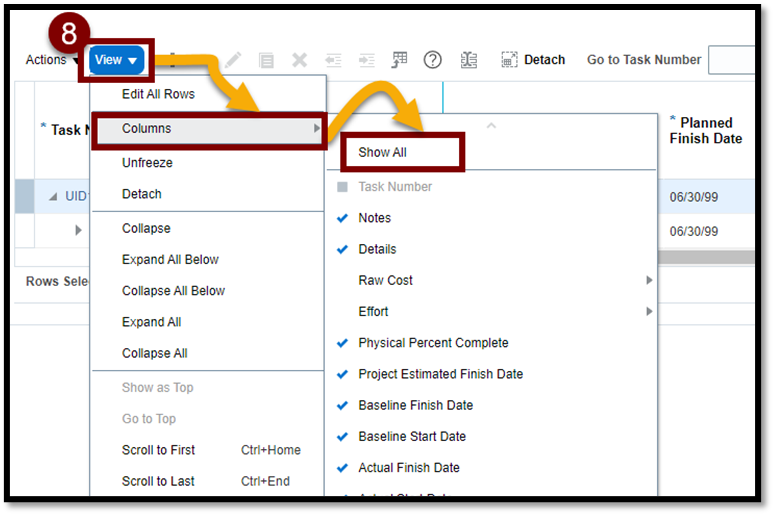Viewport: 774px width, 515px height.
Task: Toggle the Baseline Finish Date column
Action: point(415,405)
